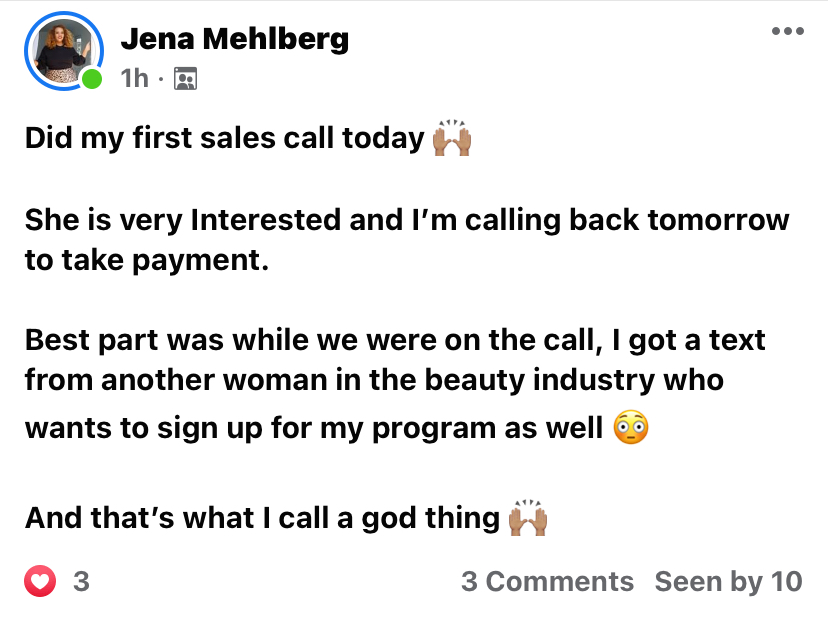Click the 'Best part was while' line
The width and height of the screenshot is (828, 620).
[395, 339]
